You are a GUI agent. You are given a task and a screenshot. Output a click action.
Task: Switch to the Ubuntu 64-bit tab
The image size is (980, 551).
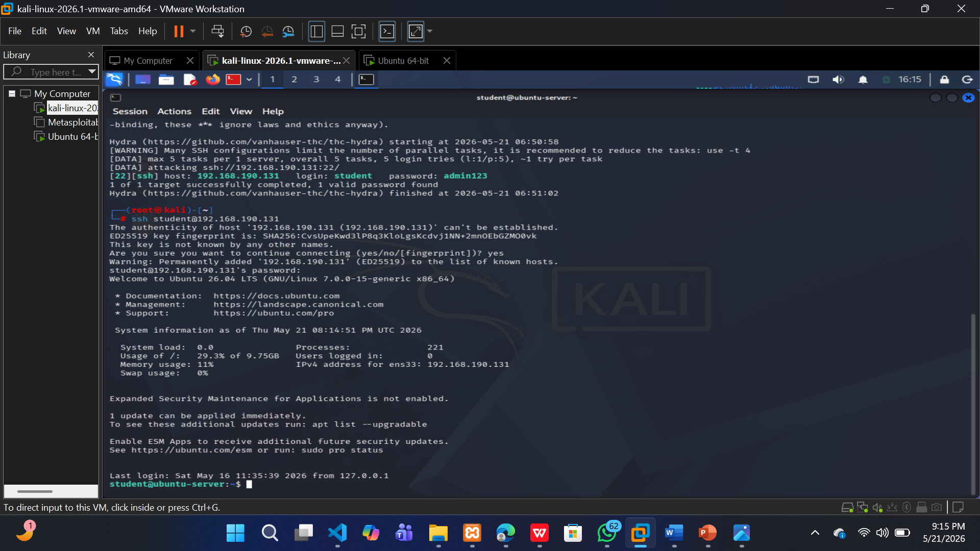point(403,61)
